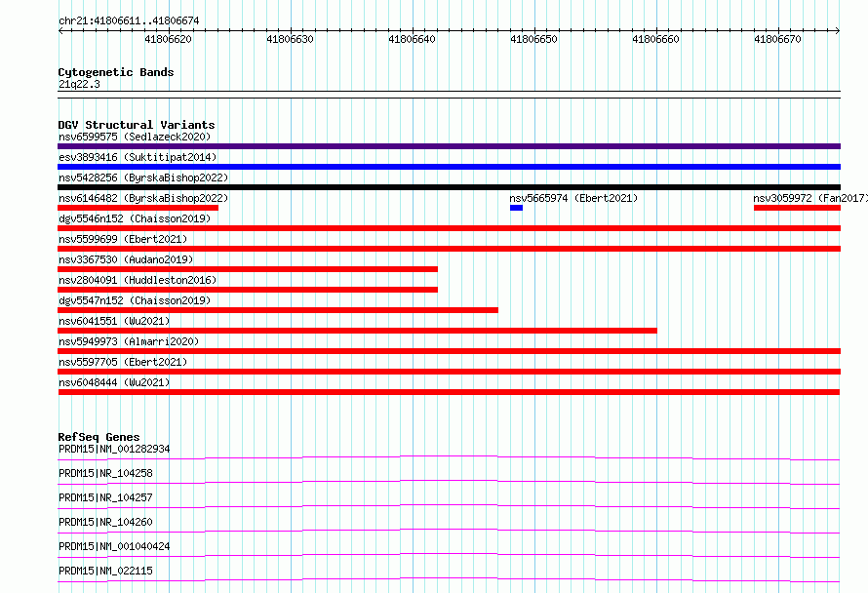Screen dimensions: 868x593
Task: Click the short red nsv6146482 bar
Action: click(x=138, y=208)
